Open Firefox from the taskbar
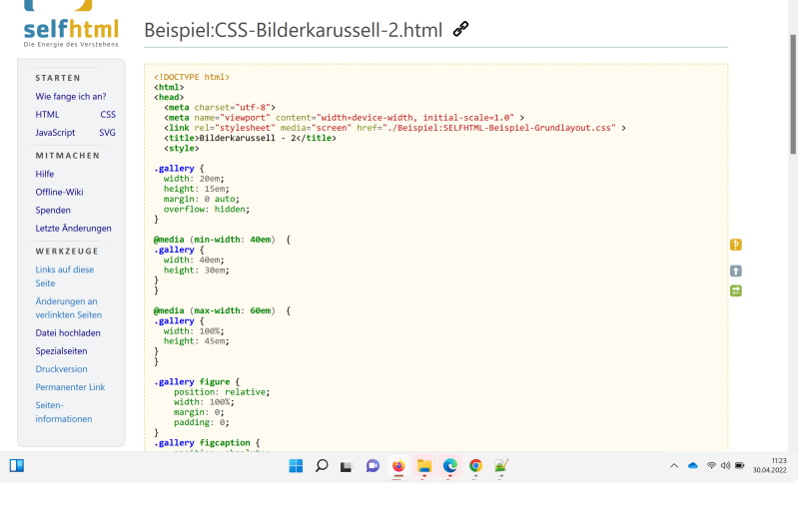Screen dimensions: 799x532 (399, 466)
